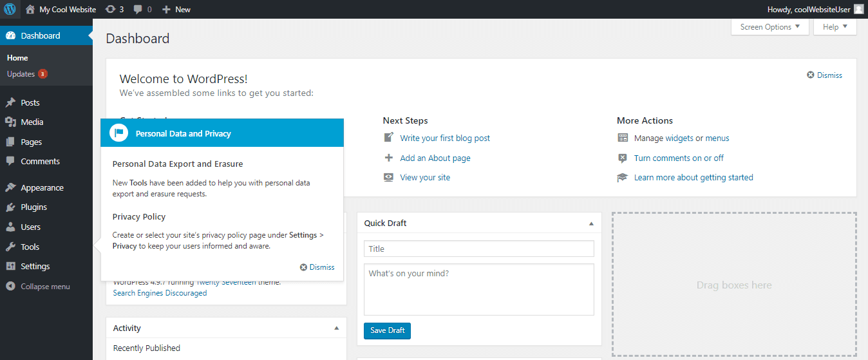Screen dimensions: 868x360
Task: Open the Dashboard menu item
Action: tap(46, 35)
